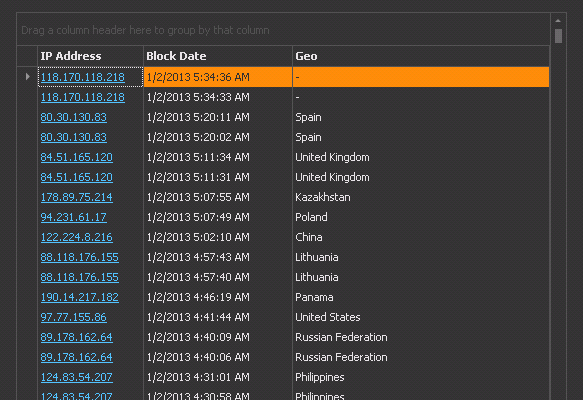Open the 124.83.54.207 link blocked at 4:31:01
583x400 pixels.
[77, 377]
